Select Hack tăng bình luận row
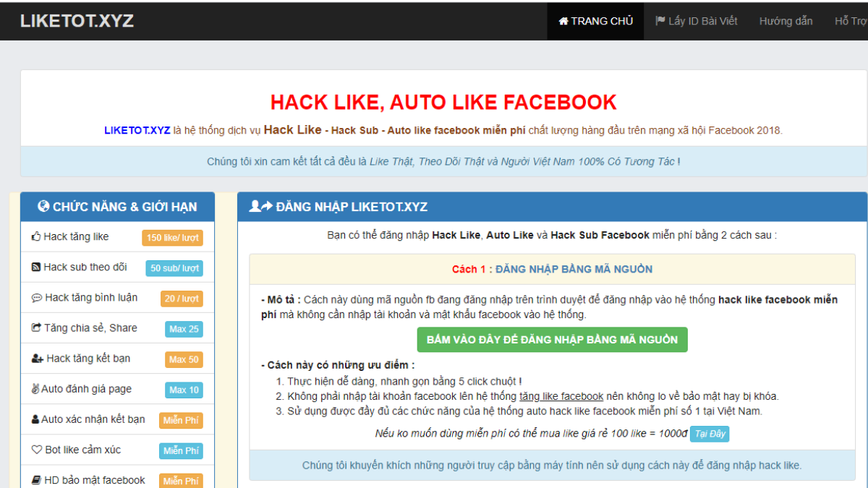The height and width of the screenshot is (488, 868). 118,298
